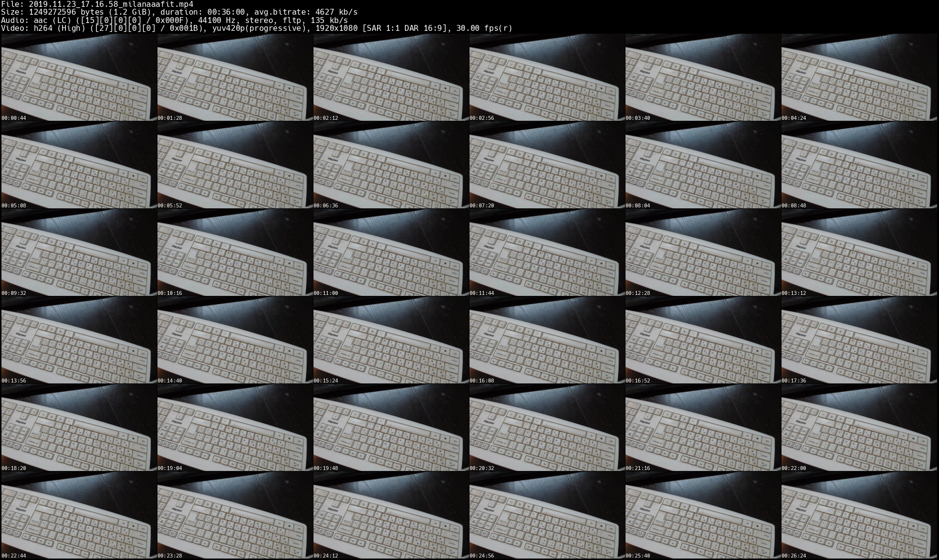Open the thumbnail stamped 00:02:12
939x560 pixels.
(x=391, y=77)
